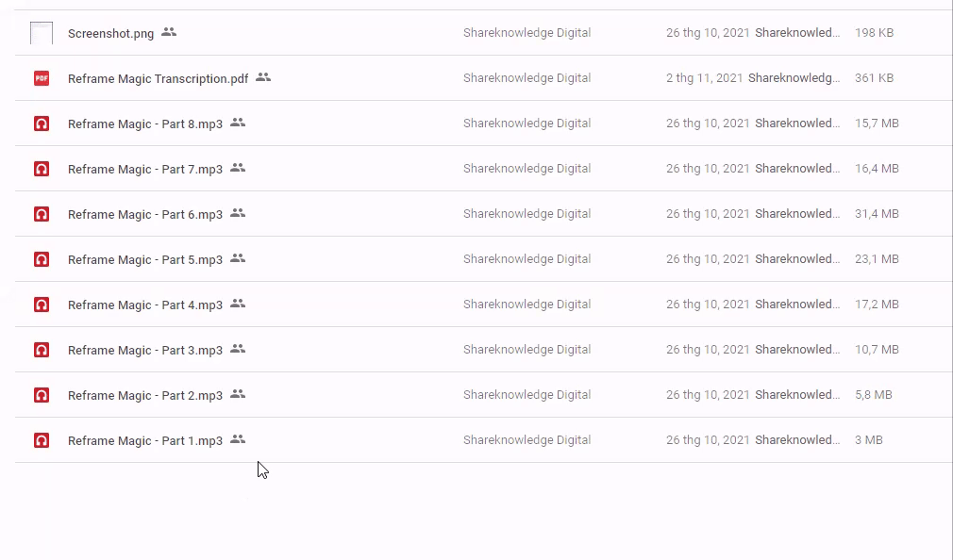Click the audio icon for Part 6.mp3
This screenshot has height=560, width=953.
point(42,214)
